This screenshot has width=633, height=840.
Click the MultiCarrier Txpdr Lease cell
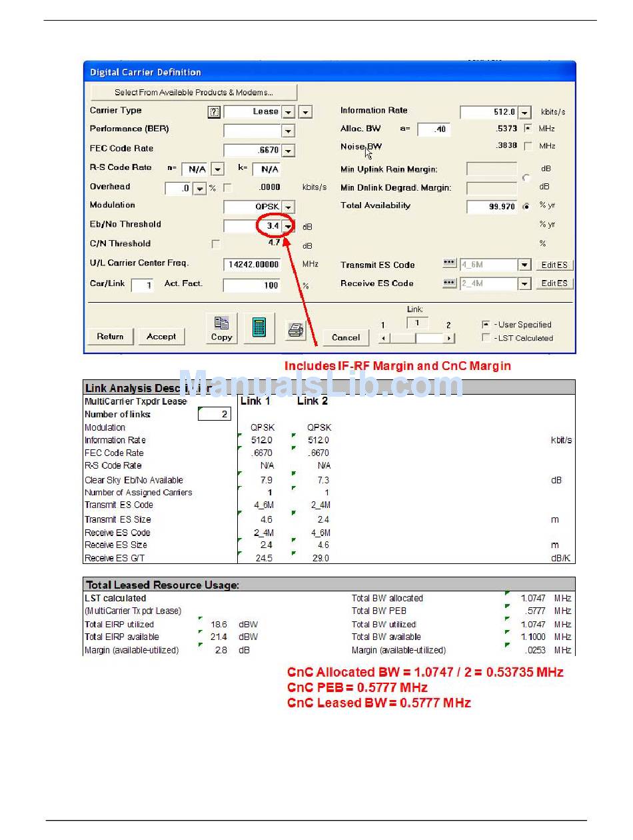tap(136, 401)
